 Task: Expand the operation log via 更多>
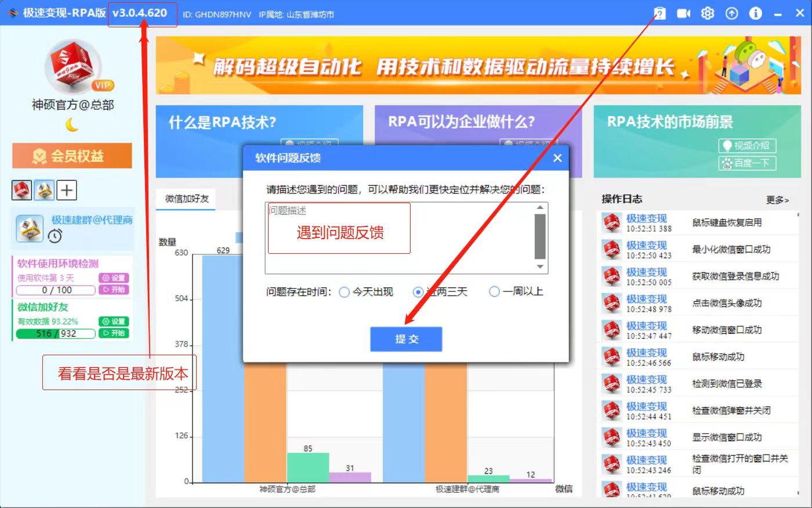click(x=777, y=200)
